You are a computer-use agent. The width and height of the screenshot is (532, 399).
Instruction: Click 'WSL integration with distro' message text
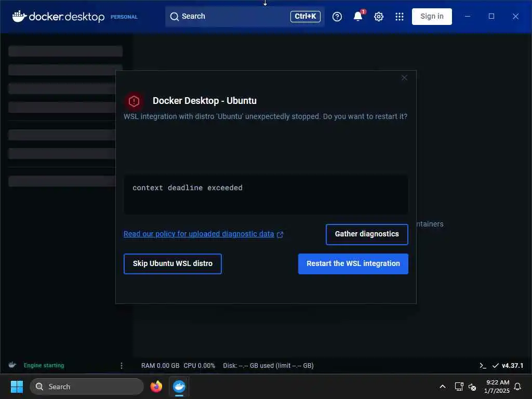click(x=265, y=116)
